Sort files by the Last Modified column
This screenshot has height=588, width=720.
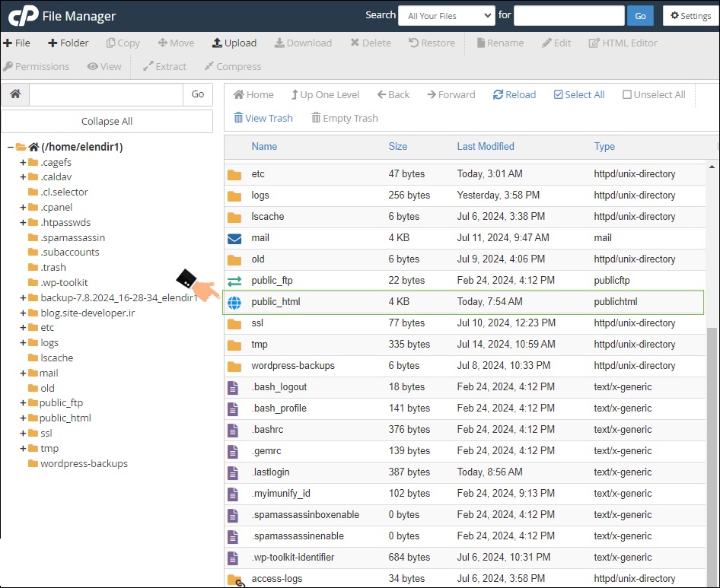pyautogui.click(x=486, y=146)
